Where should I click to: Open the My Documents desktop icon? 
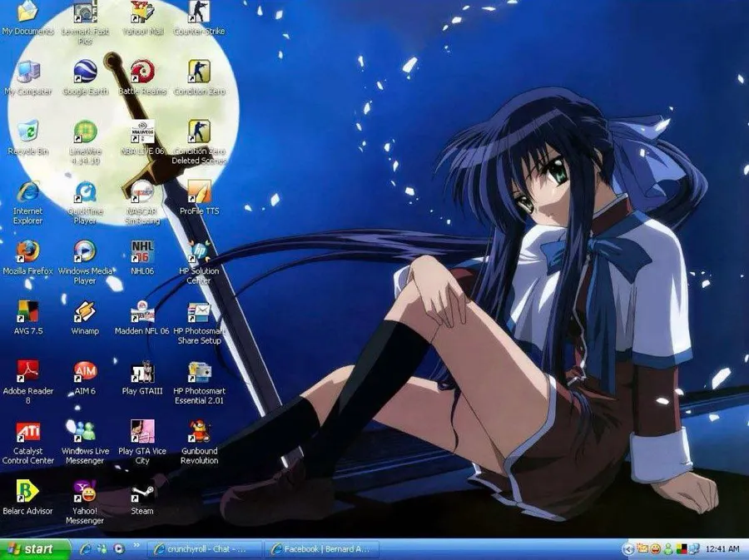click(x=27, y=18)
